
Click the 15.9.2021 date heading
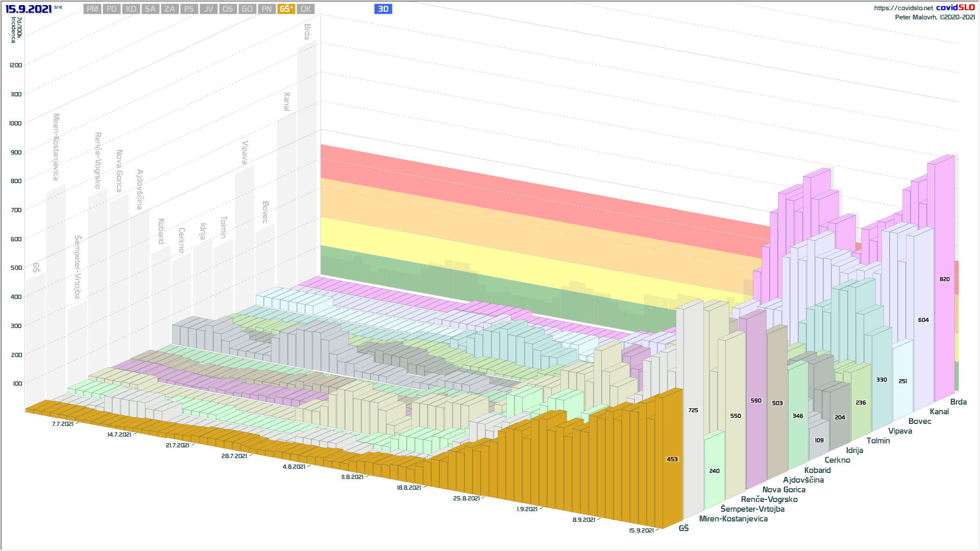(x=29, y=9)
